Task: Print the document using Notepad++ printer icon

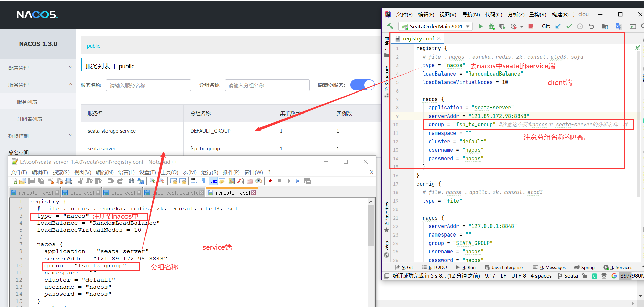Action: pyautogui.click(x=69, y=181)
